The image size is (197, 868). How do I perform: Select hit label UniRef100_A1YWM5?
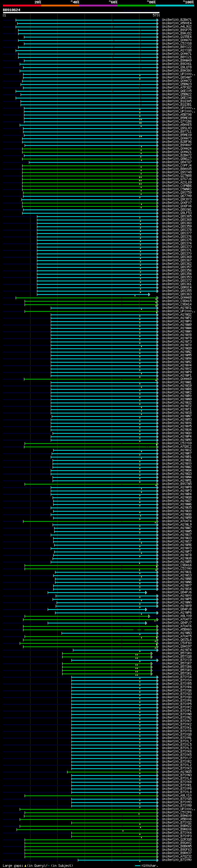click(x=176, y=355)
